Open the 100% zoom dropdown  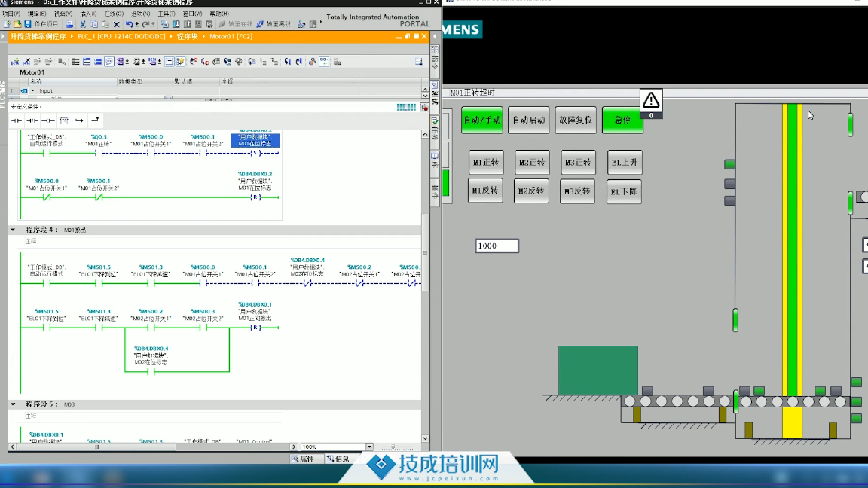(x=369, y=447)
